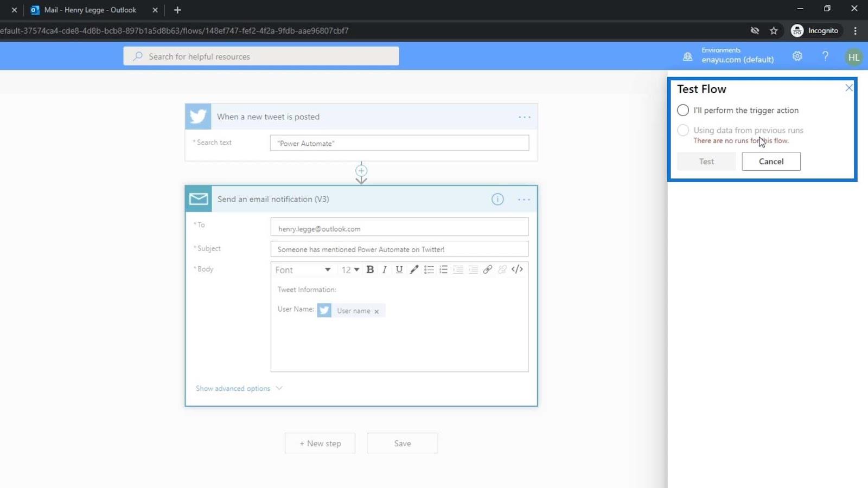Open a new browser tab

tap(177, 10)
